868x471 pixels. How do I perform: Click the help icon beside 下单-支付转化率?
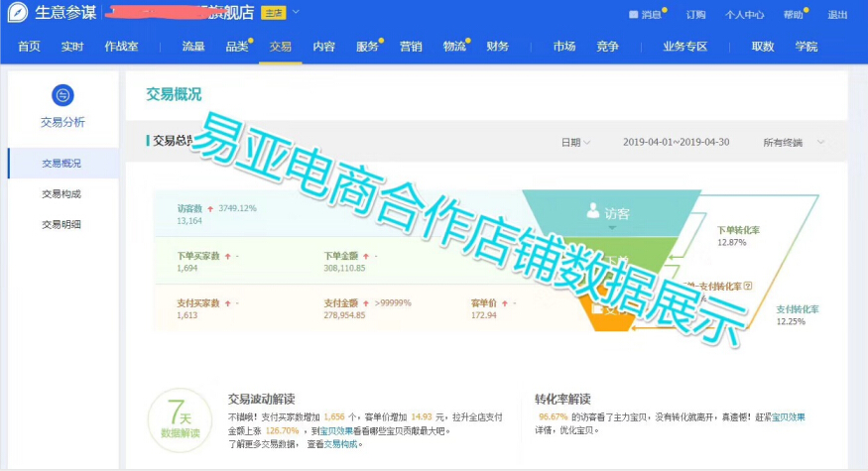point(748,287)
